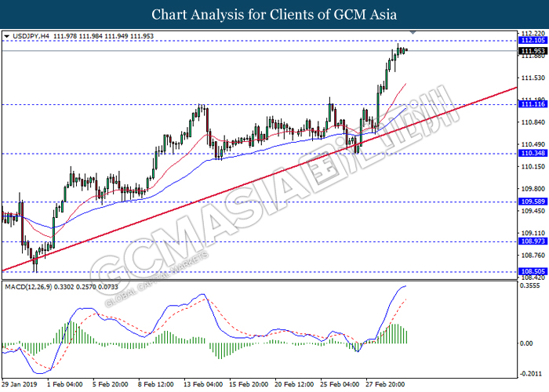The image size is (549, 392).
Task: Click the 111.116 level price label
Action: (533, 104)
